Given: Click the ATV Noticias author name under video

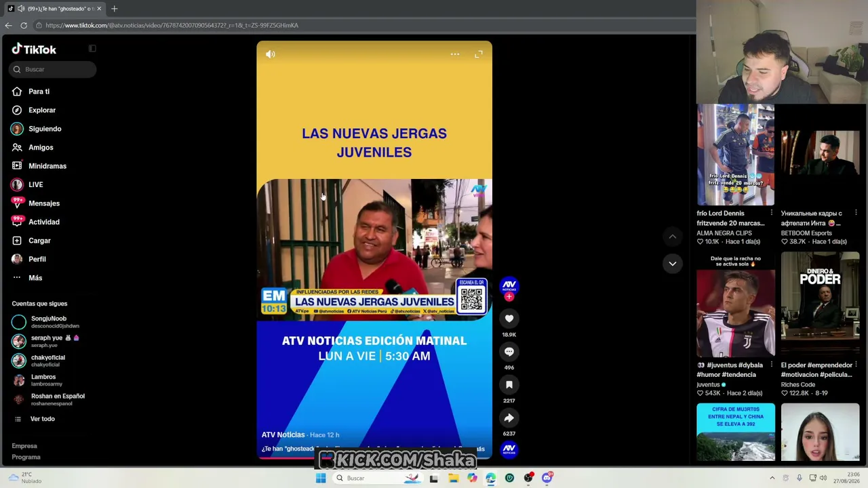Looking at the screenshot, I should [x=283, y=434].
